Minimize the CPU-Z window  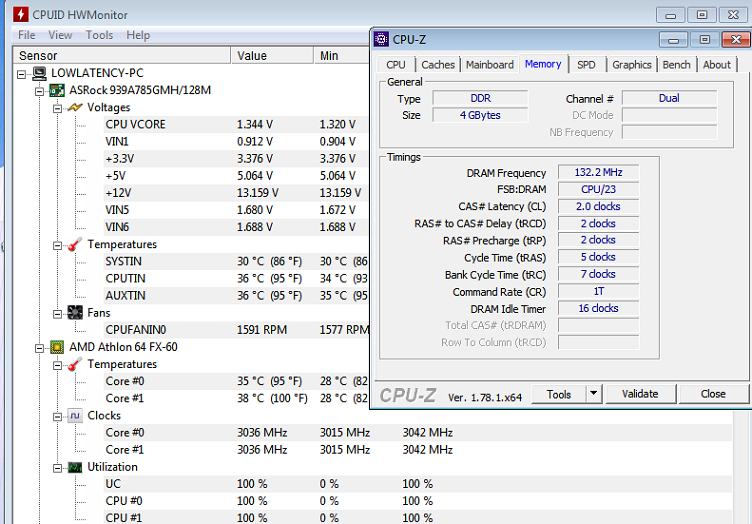coord(673,40)
